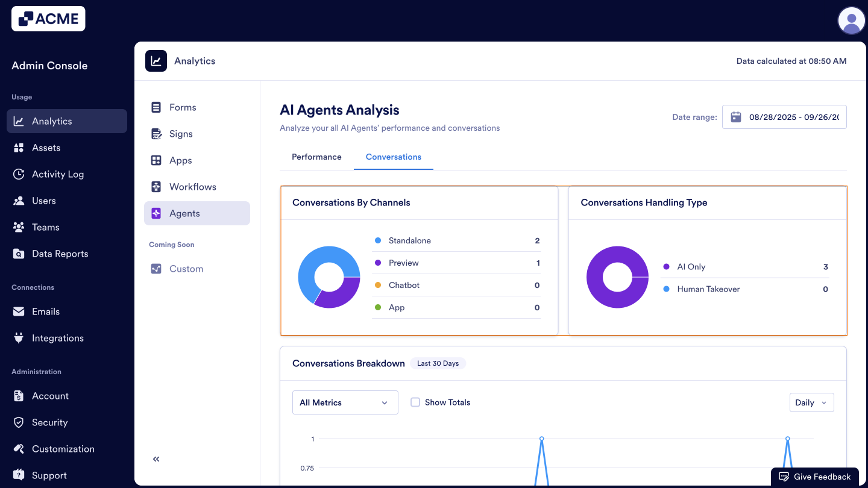Open the Daily interval dropdown
868x488 pixels.
[x=811, y=402]
